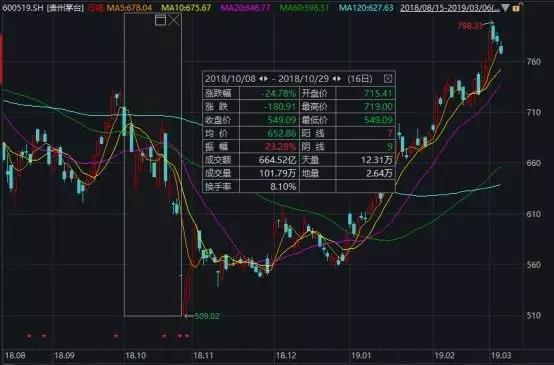Toggle the MA60 green line label
Screen dimensions: 554x365
(304, 7)
